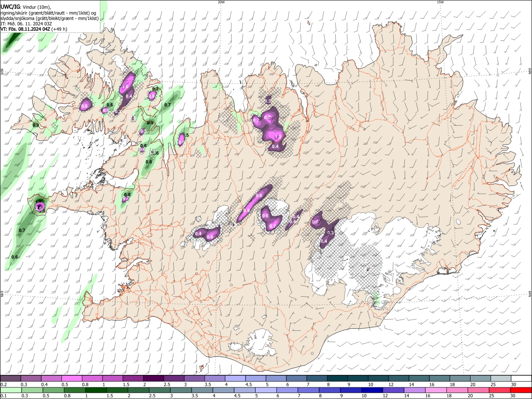Image resolution: width=532 pixels, height=399 pixels.
Task: Click the initial time line 'IT: Mið. 06. 11. 2024 03Z'
Action: coord(26,24)
